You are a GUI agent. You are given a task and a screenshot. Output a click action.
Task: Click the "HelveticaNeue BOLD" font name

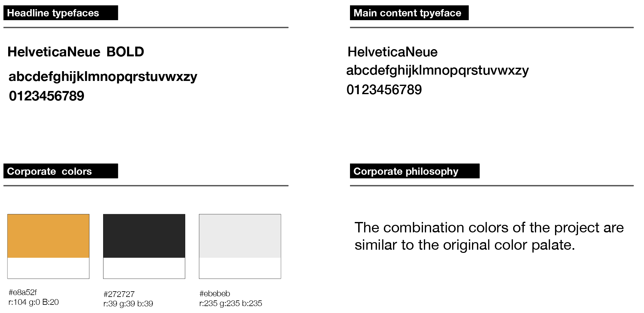point(75,52)
